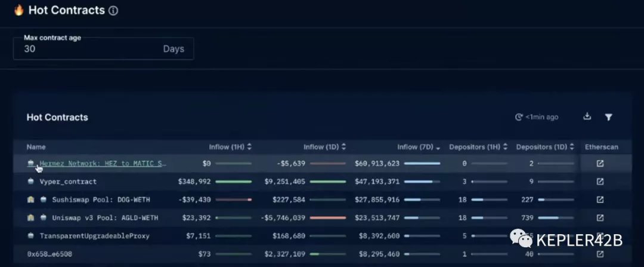Sort by Inflow (1D) column
This screenshot has height=267, width=644.
point(324,147)
